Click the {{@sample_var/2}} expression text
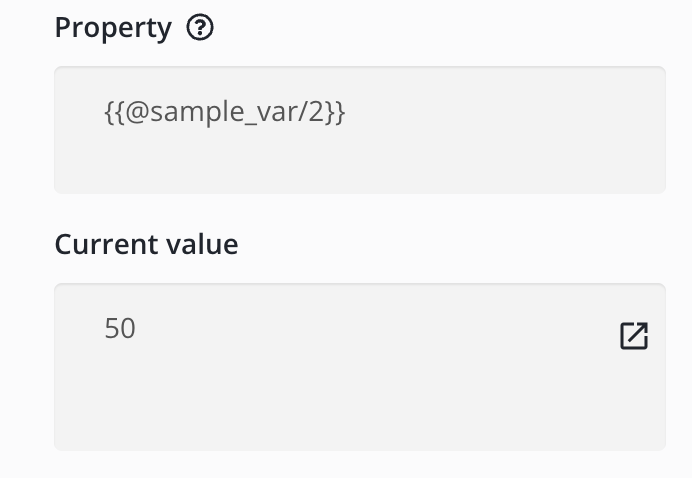The image size is (692, 478). [x=224, y=113]
